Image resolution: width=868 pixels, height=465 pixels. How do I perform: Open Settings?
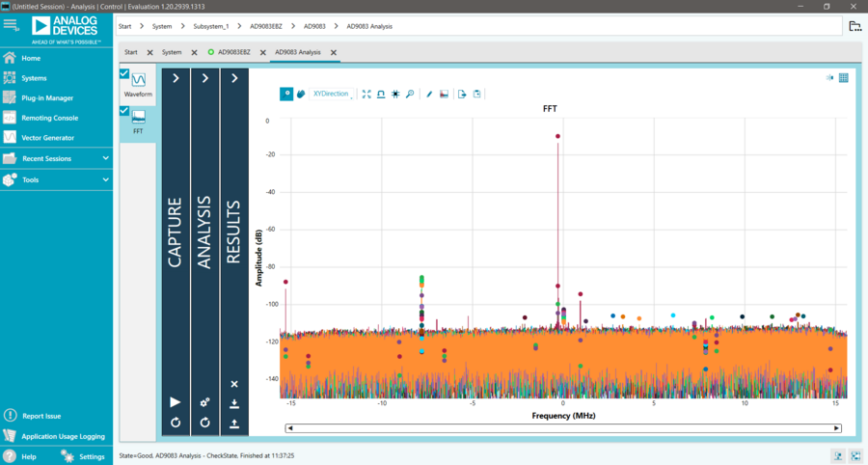(x=83, y=456)
